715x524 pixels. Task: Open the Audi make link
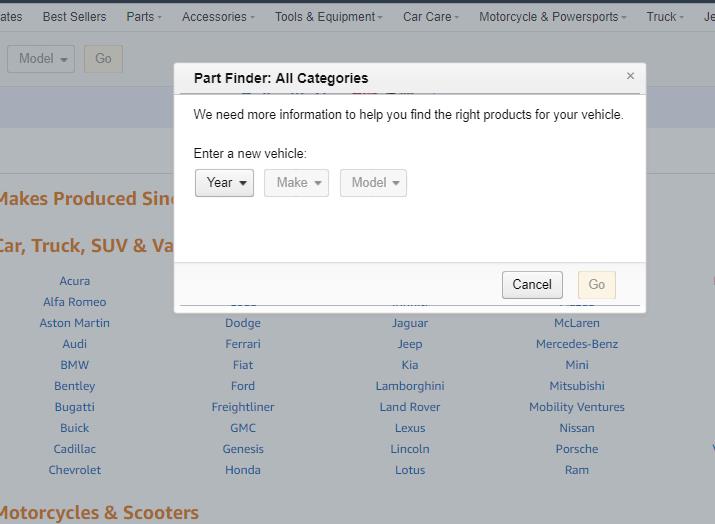75,344
